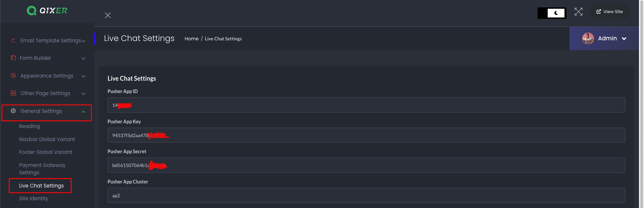This screenshot has height=208, width=644.
Task: Toggle fullscreen mode icon
Action: pyautogui.click(x=578, y=12)
